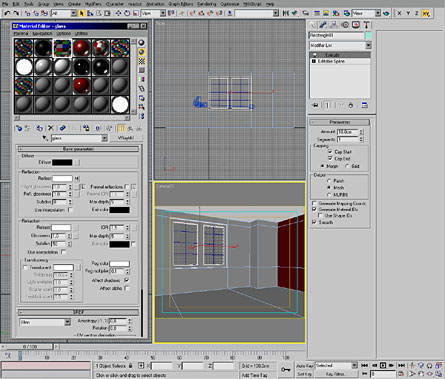Image resolution: width=445 pixels, height=379 pixels.
Task: Click the black Diffuse color swatch
Action: [x=62, y=162]
